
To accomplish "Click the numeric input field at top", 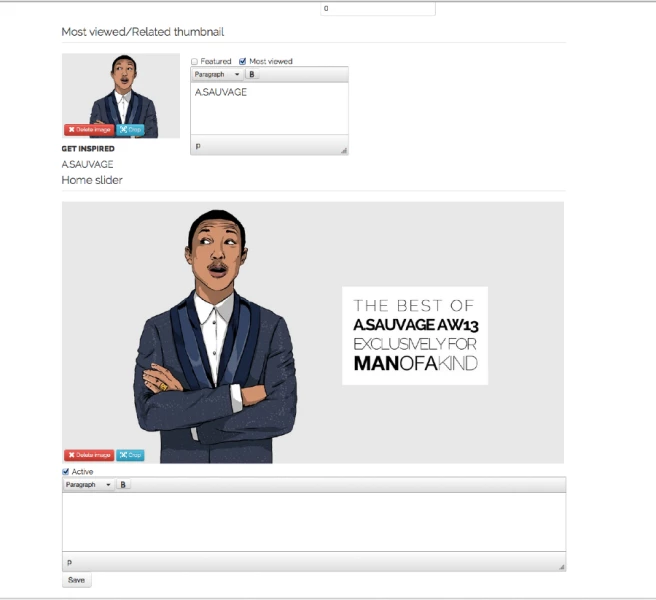I will point(378,8).
